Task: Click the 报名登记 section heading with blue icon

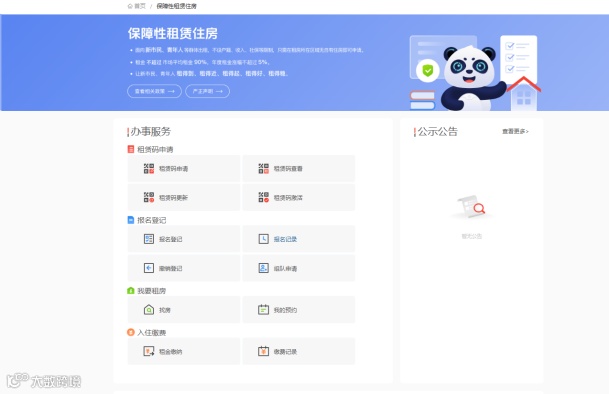Action: tap(147, 220)
